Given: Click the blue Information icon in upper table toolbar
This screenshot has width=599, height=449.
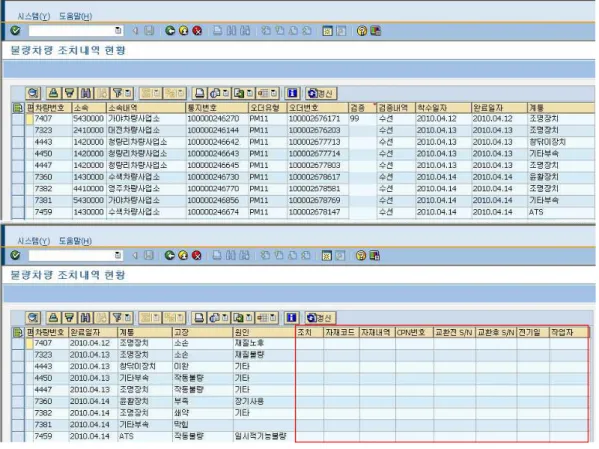Looking at the screenshot, I should tap(292, 93).
